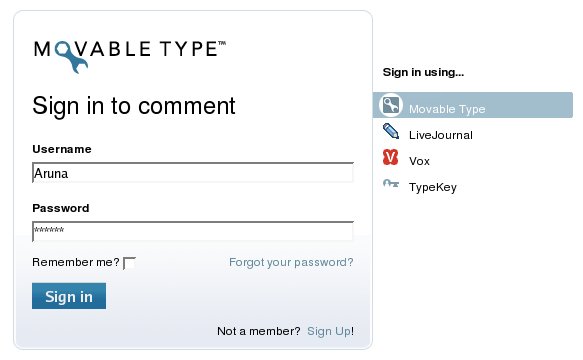The width and height of the screenshot is (583, 360).
Task: Click the Sign in to comment heading
Action: tap(134, 106)
